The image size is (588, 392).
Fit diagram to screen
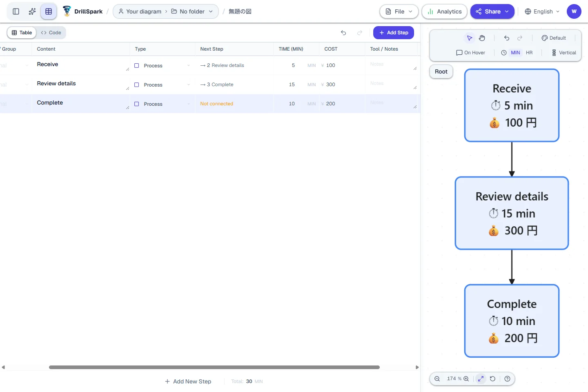click(481, 379)
